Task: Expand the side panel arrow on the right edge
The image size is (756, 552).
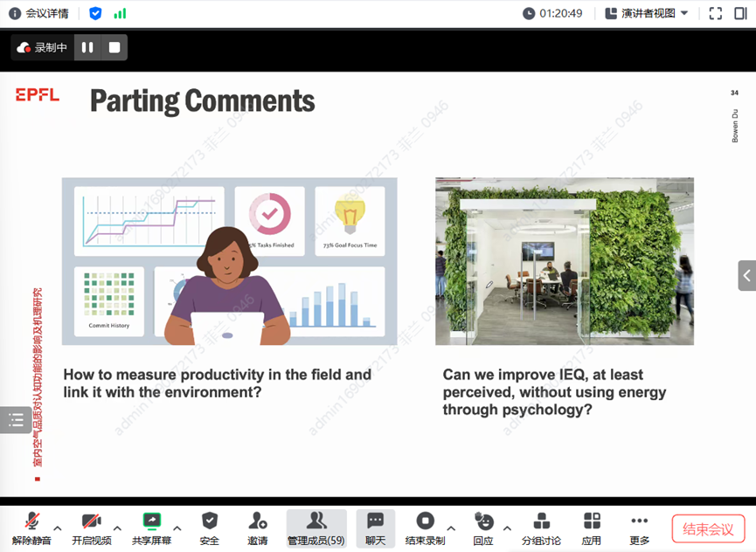Action: point(746,275)
